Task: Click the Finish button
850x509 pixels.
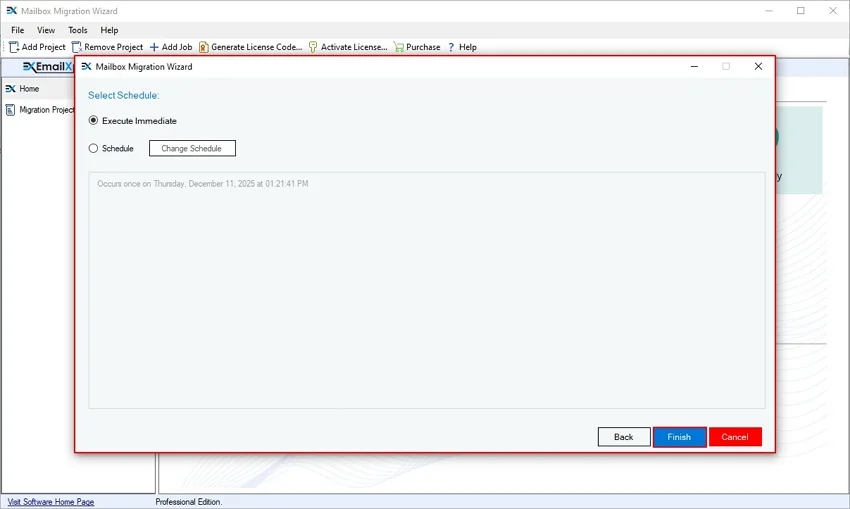Action: 679,437
